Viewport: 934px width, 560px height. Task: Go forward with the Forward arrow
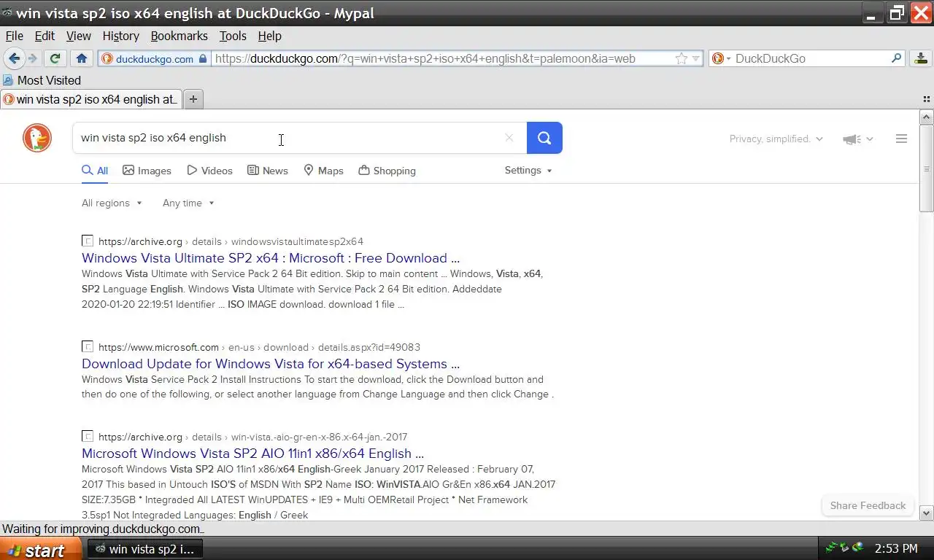click(32, 58)
